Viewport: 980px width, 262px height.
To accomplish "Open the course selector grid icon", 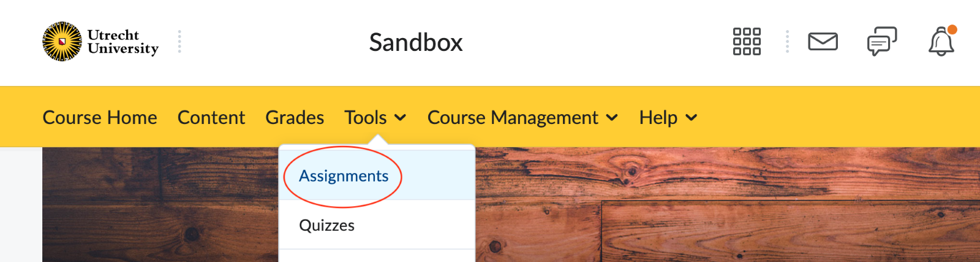I will coord(747,42).
